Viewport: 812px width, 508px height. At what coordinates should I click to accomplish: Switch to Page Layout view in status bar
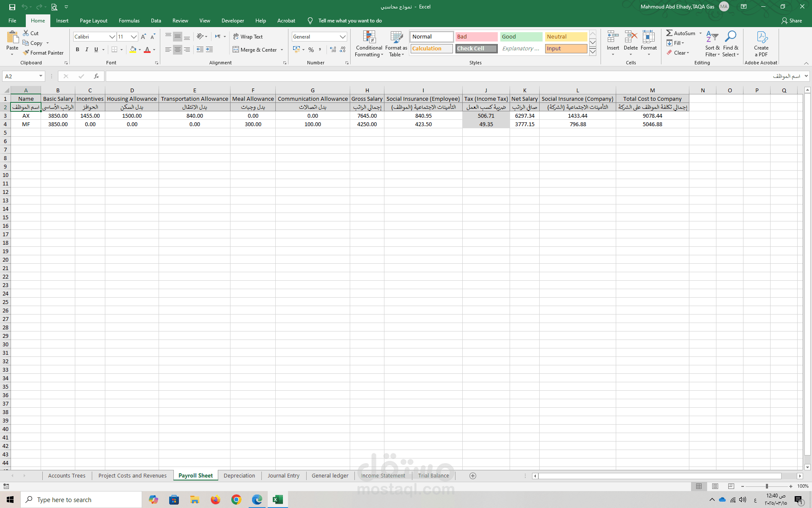tap(715, 486)
